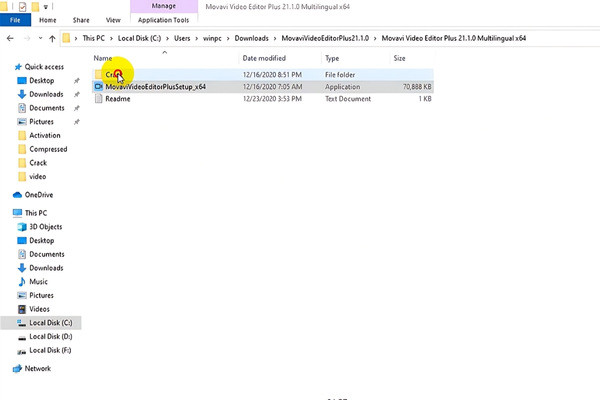Image resolution: width=600 pixels, height=400 pixels.
Task: Click Documents icon under This PC
Action: point(22,254)
